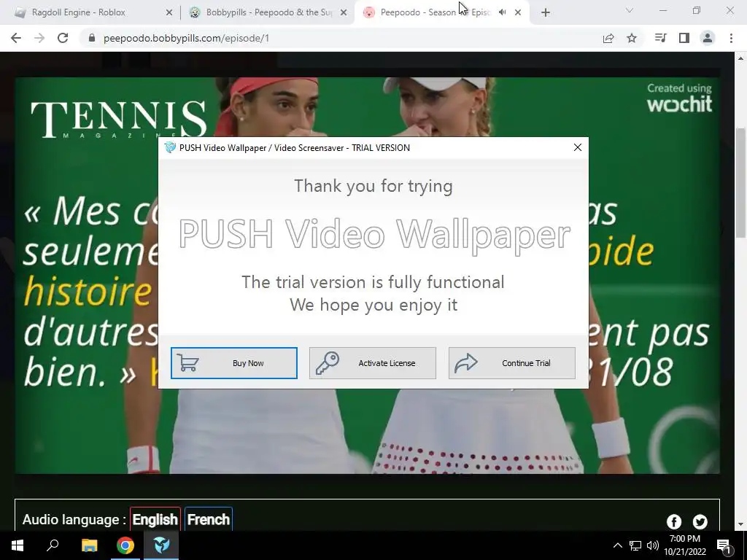Click the scrollbar down arrow
Image resolution: width=747 pixels, height=560 pixels.
pyautogui.click(x=740, y=524)
